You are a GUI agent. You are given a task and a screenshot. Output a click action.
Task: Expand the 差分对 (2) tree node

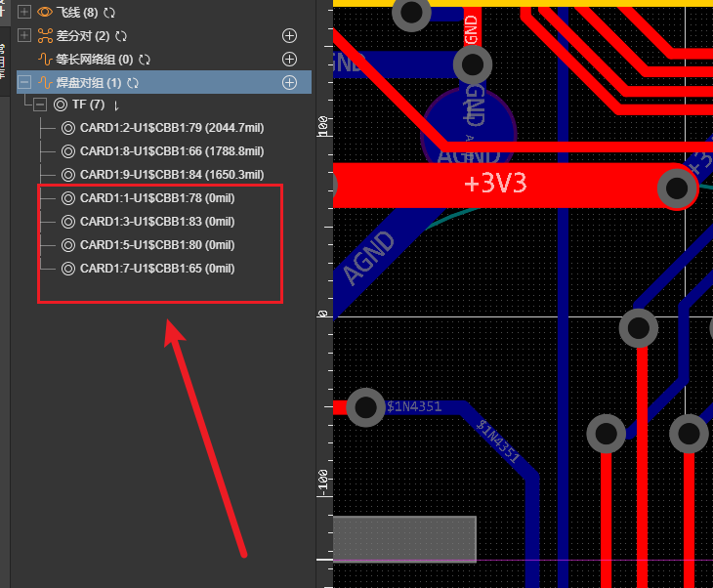tap(24, 36)
